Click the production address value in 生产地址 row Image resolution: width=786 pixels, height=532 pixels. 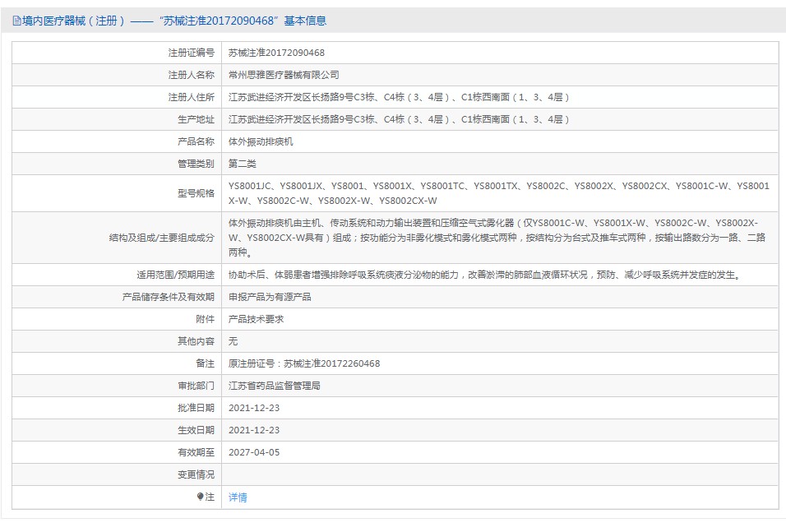399,119
